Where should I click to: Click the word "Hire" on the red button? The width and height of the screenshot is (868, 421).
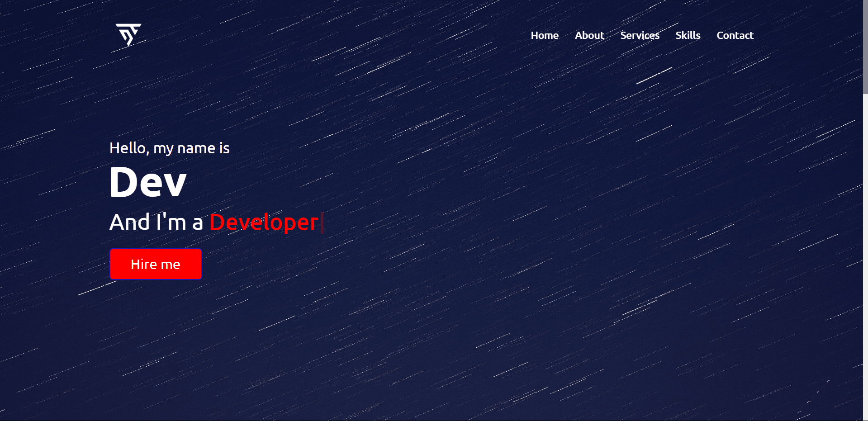click(144, 264)
